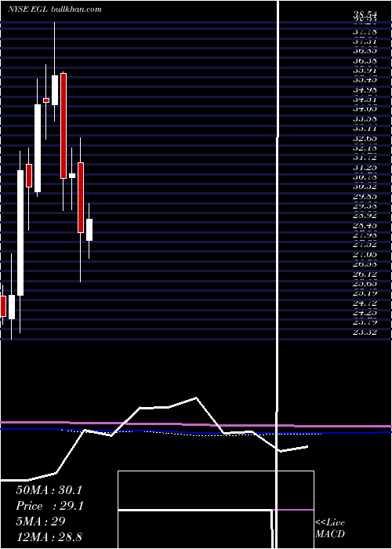Click the 26.12 price axis label
This screenshot has height=549, width=392.
tap(365, 274)
